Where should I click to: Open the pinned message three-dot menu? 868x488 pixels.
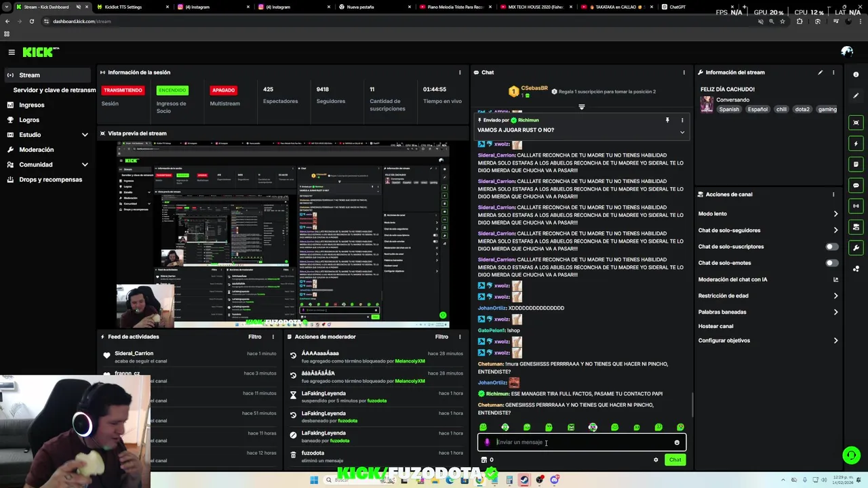[682, 120]
